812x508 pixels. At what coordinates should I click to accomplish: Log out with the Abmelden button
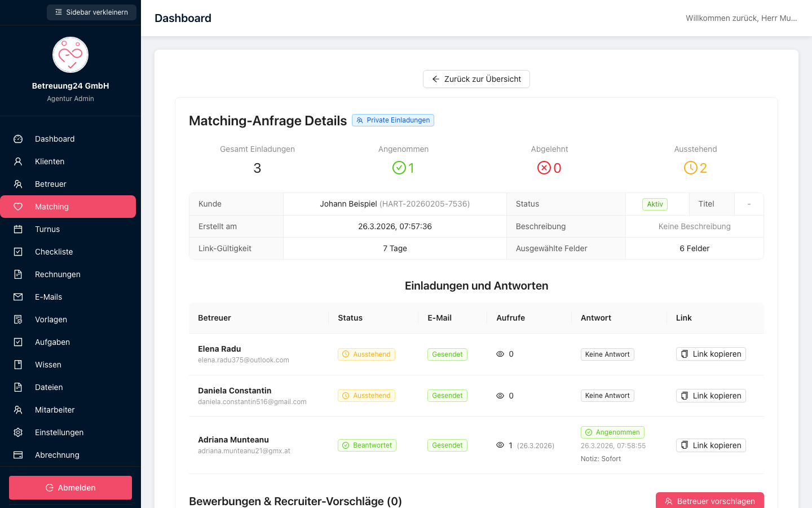point(70,488)
